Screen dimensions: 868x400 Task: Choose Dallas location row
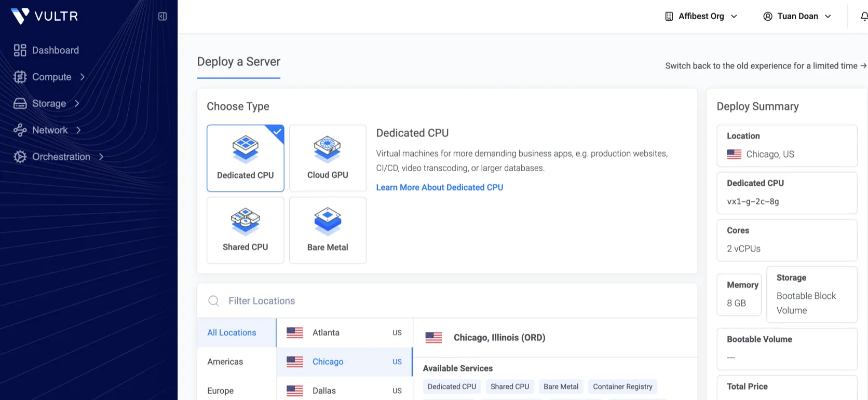[345, 391]
